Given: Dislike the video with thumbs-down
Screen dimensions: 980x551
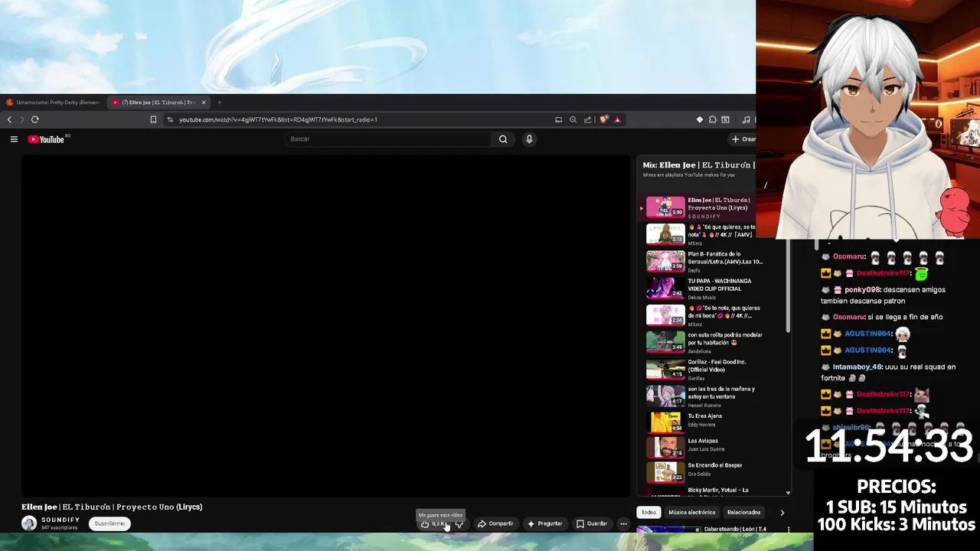Looking at the screenshot, I should [459, 524].
